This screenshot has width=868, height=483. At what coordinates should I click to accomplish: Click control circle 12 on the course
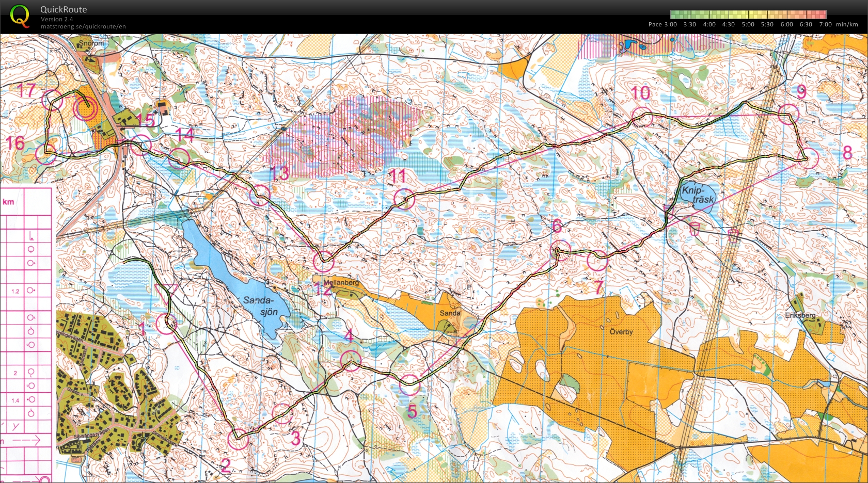pos(324,261)
